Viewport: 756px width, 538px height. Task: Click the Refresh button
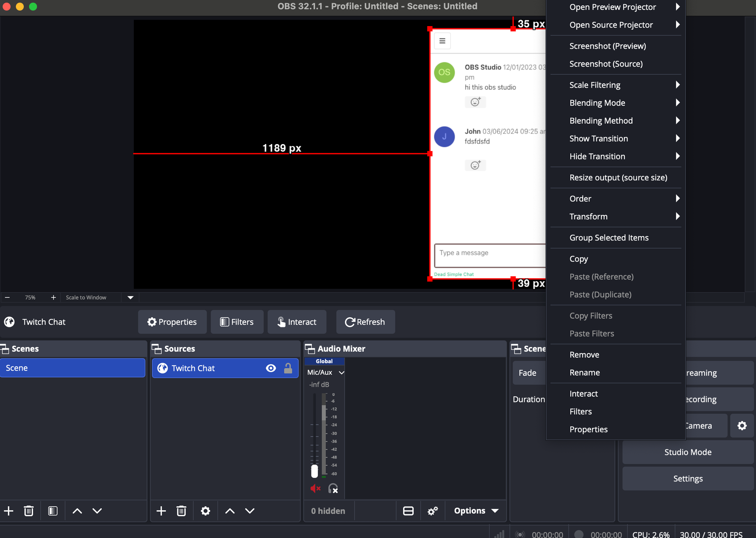tap(365, 322)
